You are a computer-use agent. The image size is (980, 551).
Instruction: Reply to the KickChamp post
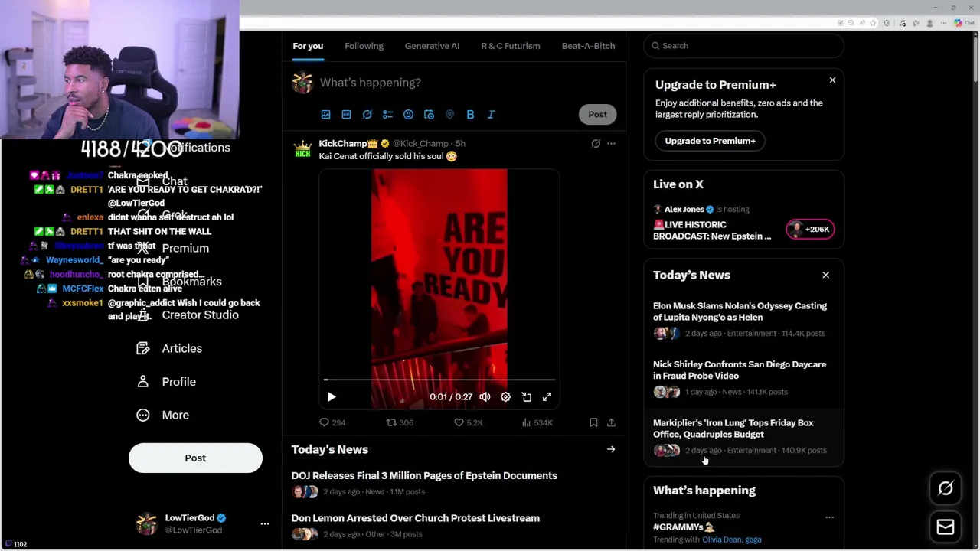332,422
